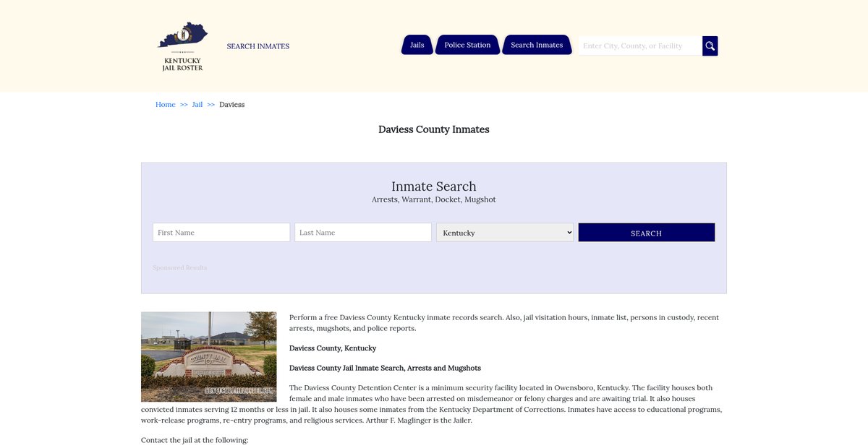Click 'Daviess County Jail Inmate Search, Arrests and Mugshots'

click(385, 369)
